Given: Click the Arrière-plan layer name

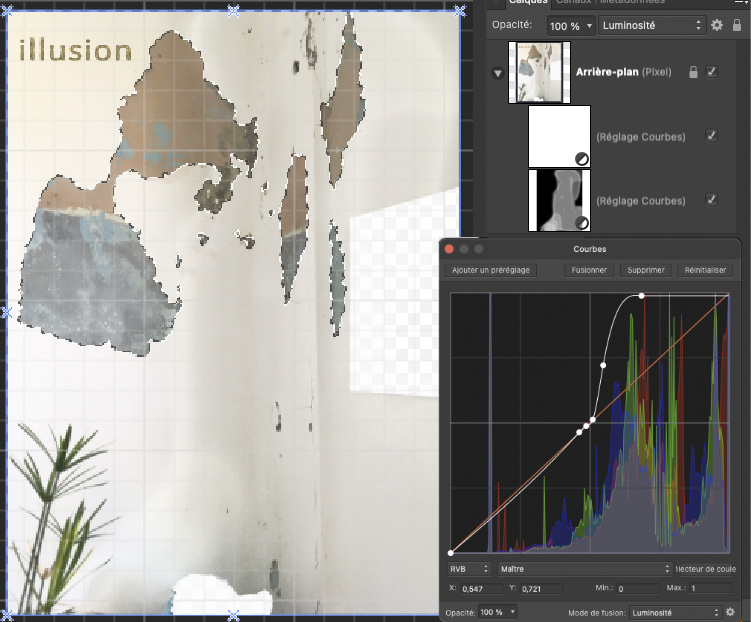Looking at the screenshot, I should point(607,72).
